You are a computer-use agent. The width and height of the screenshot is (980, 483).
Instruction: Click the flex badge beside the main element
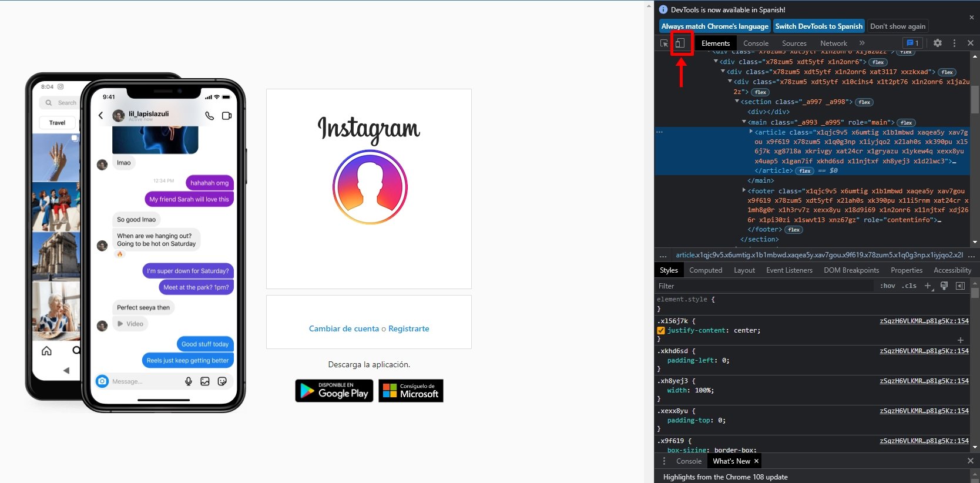pyautogui.click(x=907, y=123)
